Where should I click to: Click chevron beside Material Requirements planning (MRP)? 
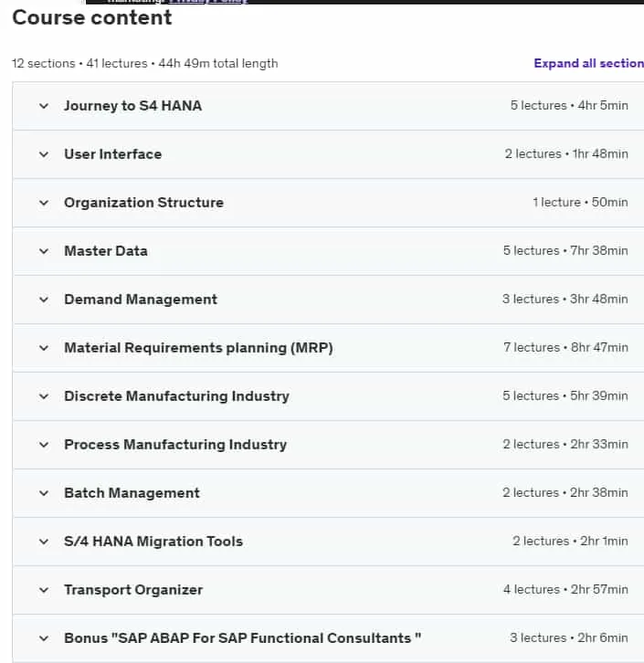coord(44,348)
